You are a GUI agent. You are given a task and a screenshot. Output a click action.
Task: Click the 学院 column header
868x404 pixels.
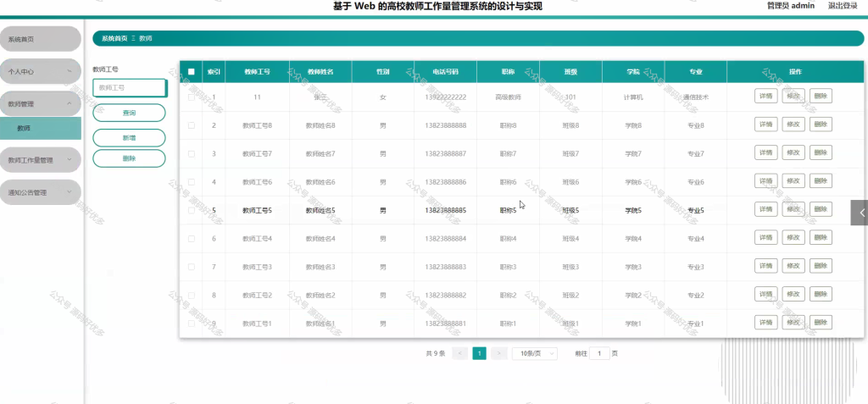(x=633, y=72)
